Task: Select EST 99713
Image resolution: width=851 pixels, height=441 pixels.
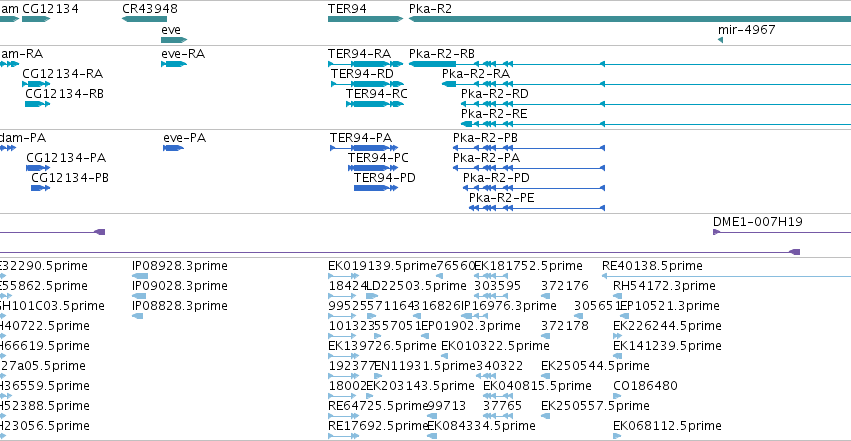Action: coord(432,417)
